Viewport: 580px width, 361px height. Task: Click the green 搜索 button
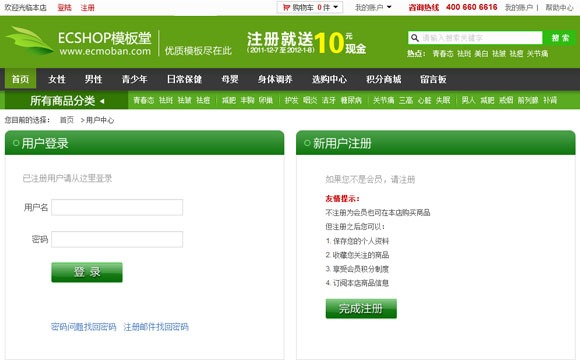[x=560, y=38]
